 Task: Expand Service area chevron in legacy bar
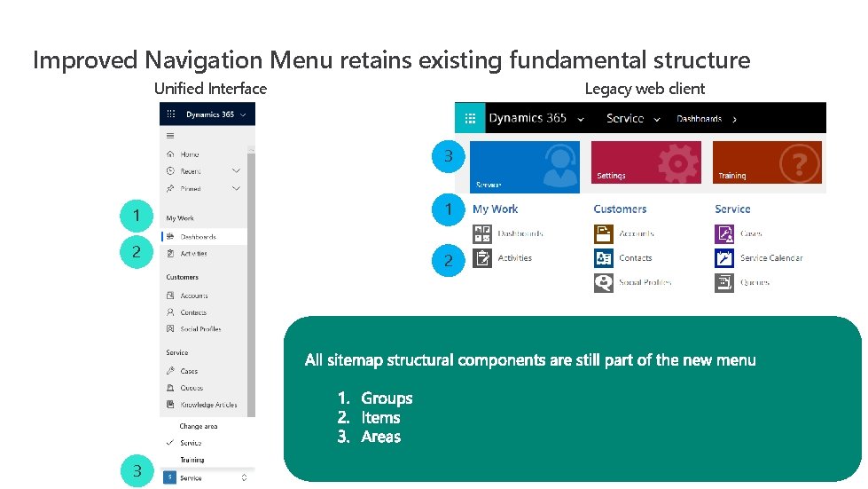[657, 119]
